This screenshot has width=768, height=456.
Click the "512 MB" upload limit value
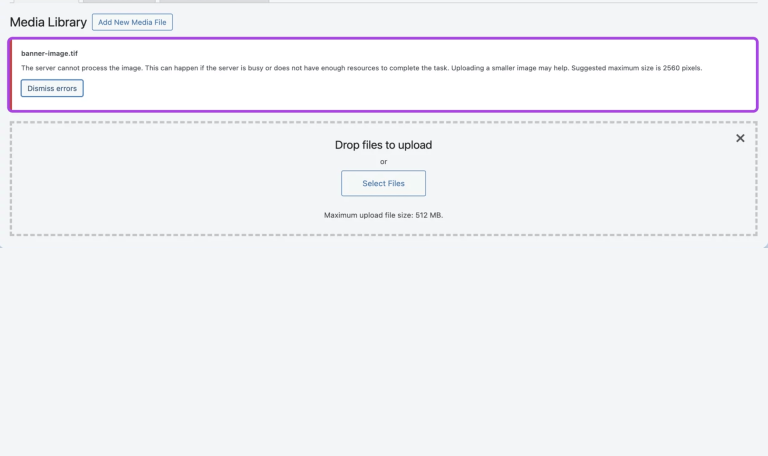(x=428, y=215)
